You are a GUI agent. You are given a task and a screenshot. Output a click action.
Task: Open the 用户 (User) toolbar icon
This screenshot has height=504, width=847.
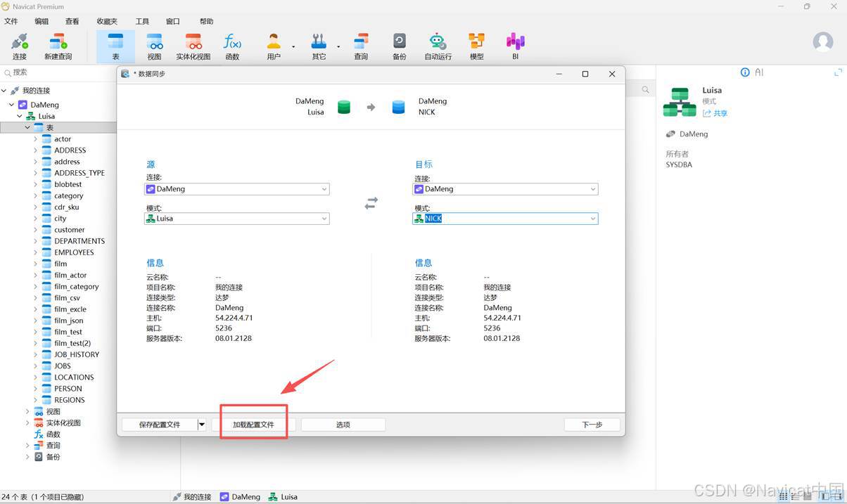click(x=274, y=46)
